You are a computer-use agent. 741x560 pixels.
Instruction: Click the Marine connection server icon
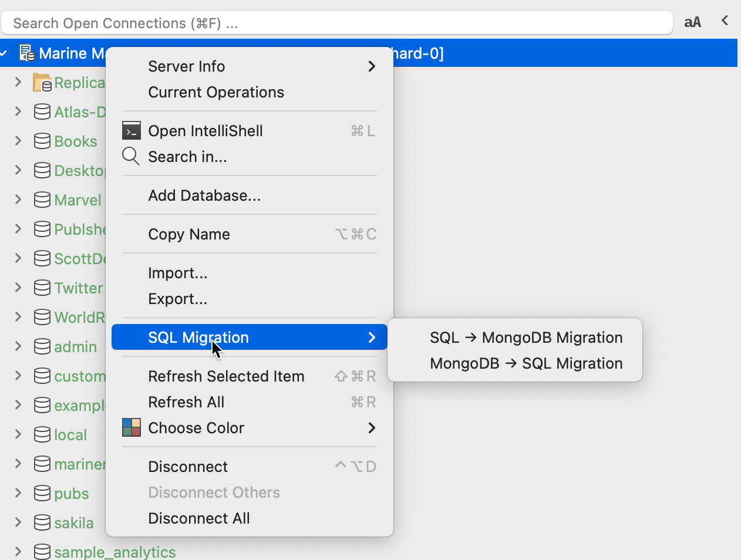(x=27, y=53)
